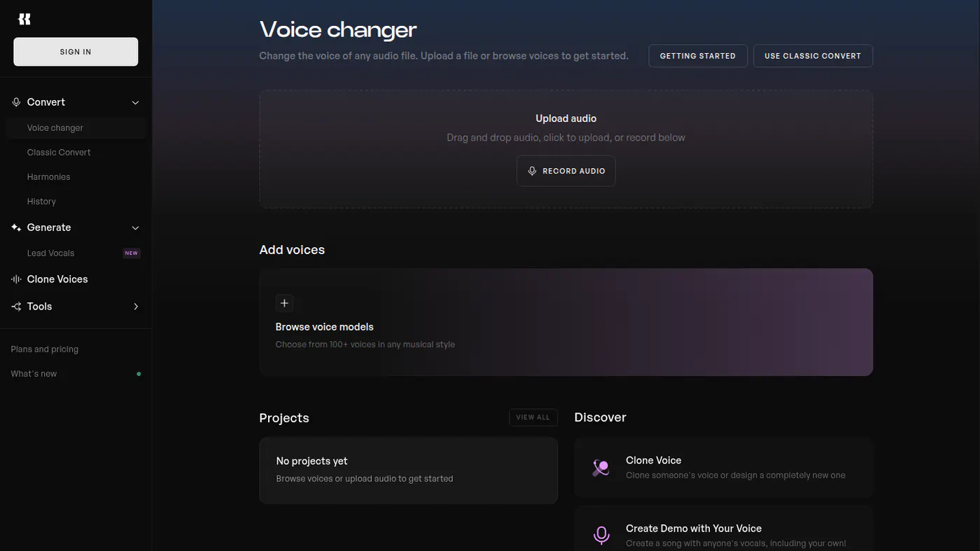The height and width of the screenshot is (551, 980).
Task: Start recording with Record Audio button
Action: tap(566, 171)
